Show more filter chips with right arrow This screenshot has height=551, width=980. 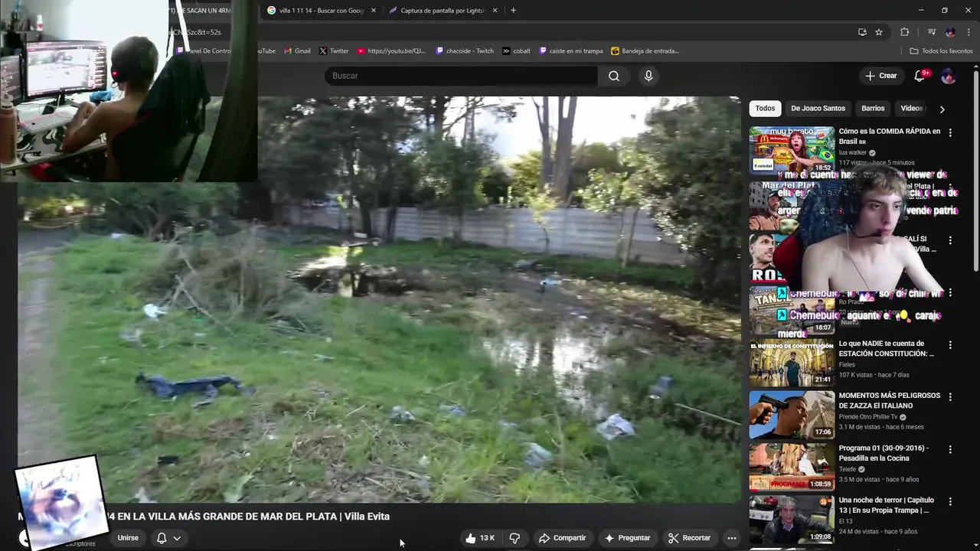[x=942, y=109]
